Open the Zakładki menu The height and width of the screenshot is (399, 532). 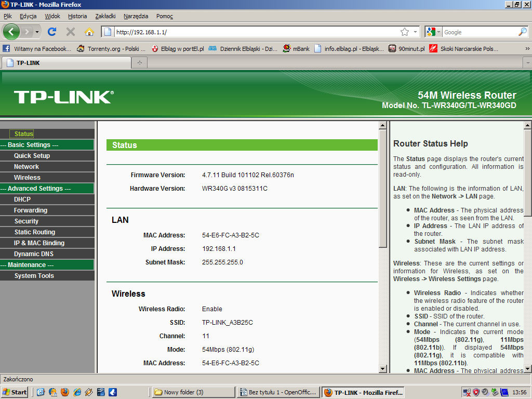pos(105,16)
